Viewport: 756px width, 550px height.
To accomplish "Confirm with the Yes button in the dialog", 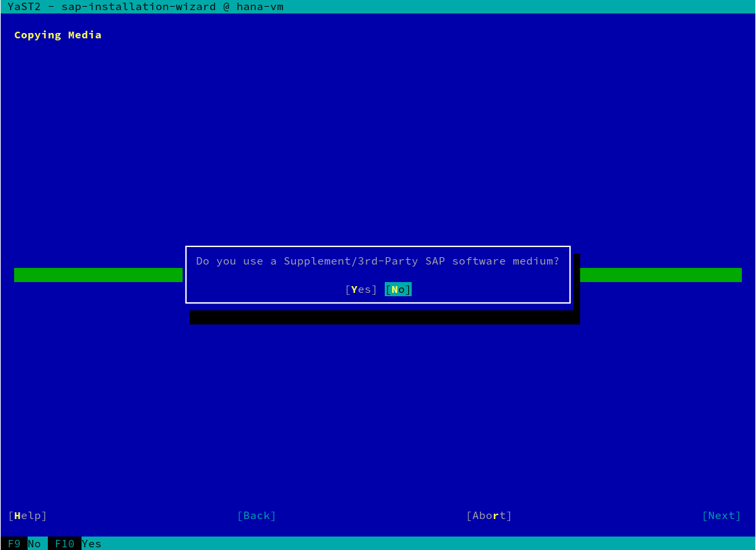I will point(360,289).
